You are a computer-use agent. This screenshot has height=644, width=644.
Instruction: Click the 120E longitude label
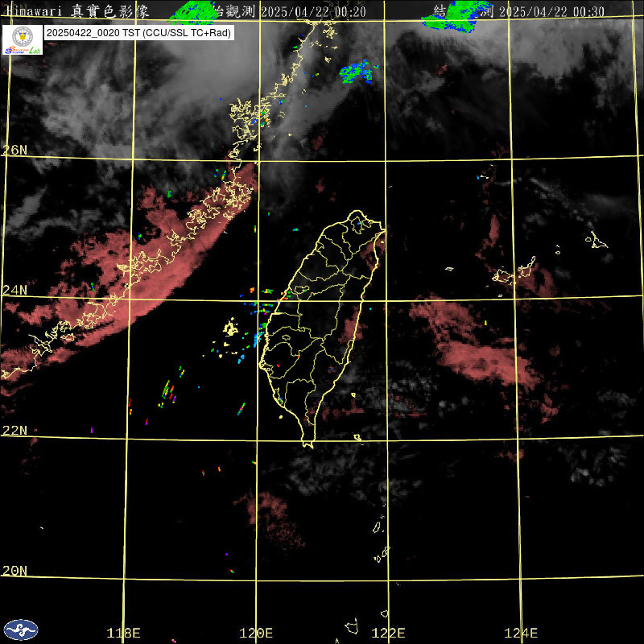click(256, 633)
